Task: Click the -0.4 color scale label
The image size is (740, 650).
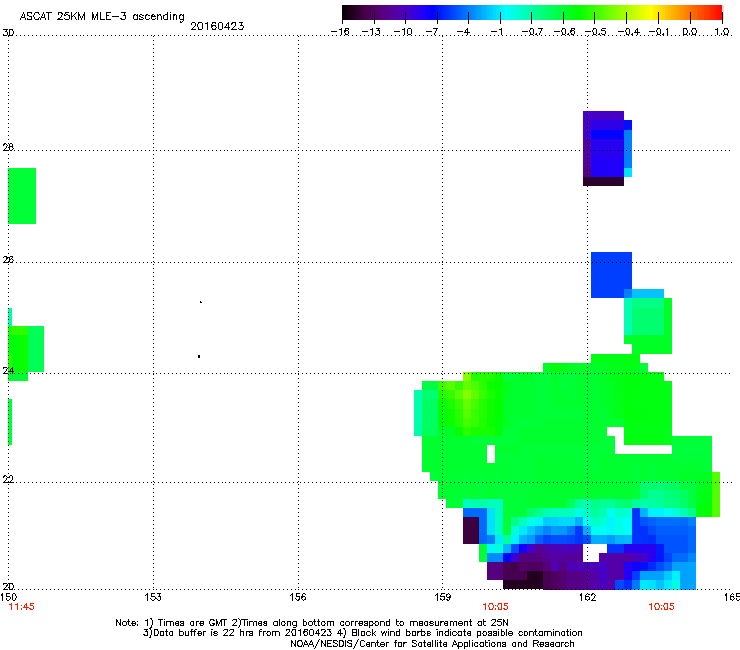Action: [629, 32]
